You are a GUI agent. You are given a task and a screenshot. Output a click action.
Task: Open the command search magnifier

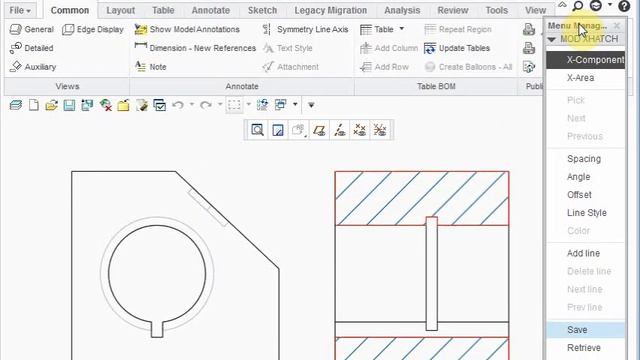[x=578, y=6]
